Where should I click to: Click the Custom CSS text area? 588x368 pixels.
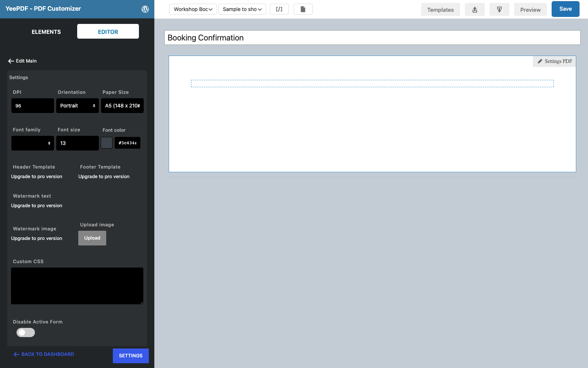(x=77, y=286)
